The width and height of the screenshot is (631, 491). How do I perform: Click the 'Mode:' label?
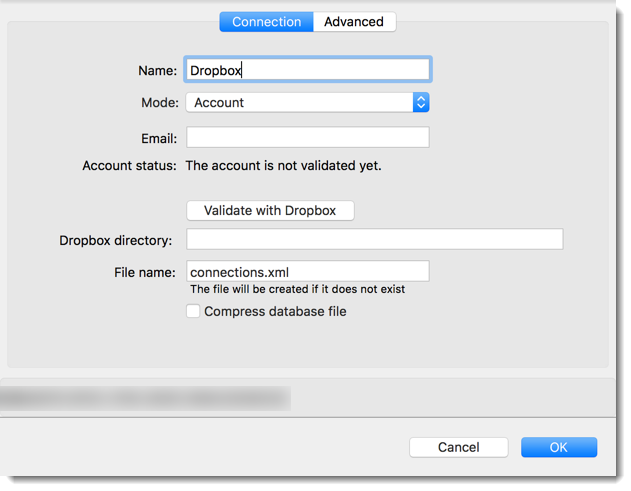(x=160, y=103)
